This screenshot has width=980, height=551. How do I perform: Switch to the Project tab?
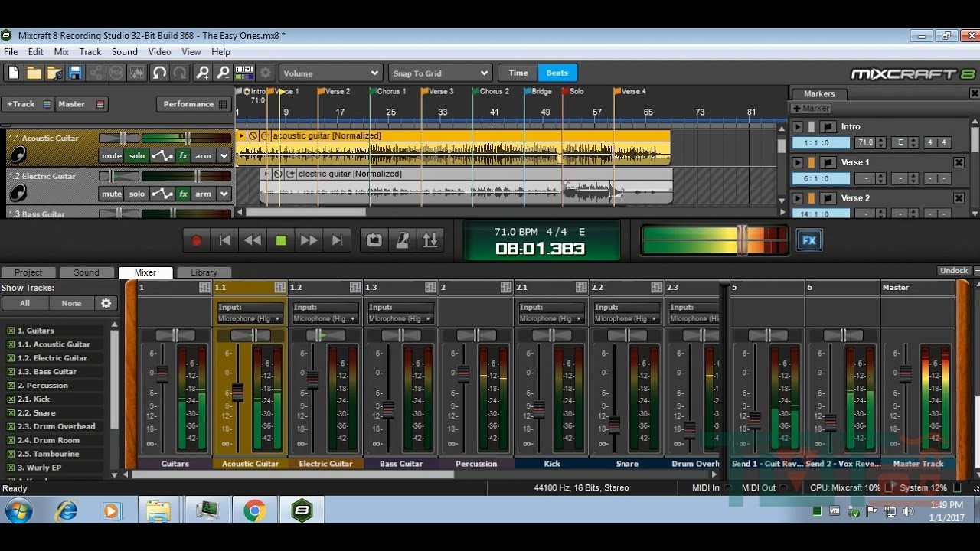(x=28, y=272)
